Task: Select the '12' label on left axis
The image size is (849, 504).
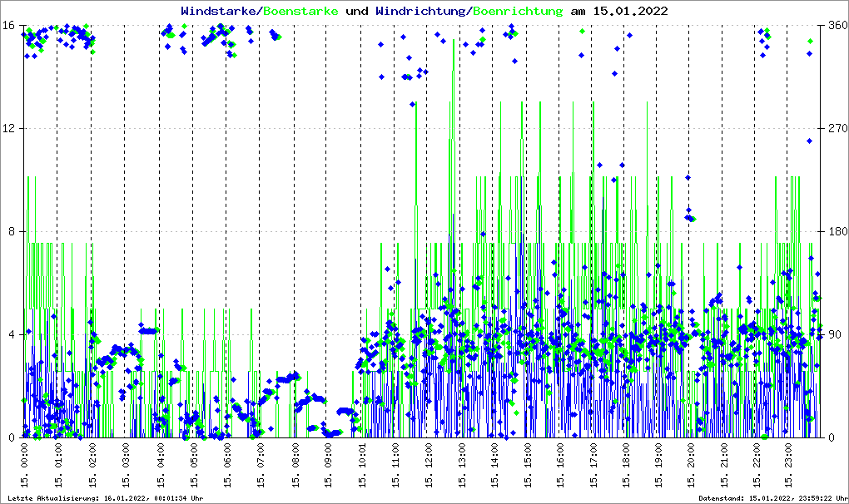Action: 11,128
